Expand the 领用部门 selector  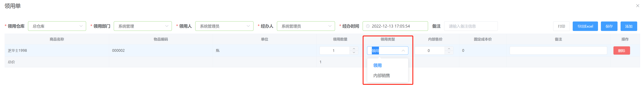coord(143,26)
